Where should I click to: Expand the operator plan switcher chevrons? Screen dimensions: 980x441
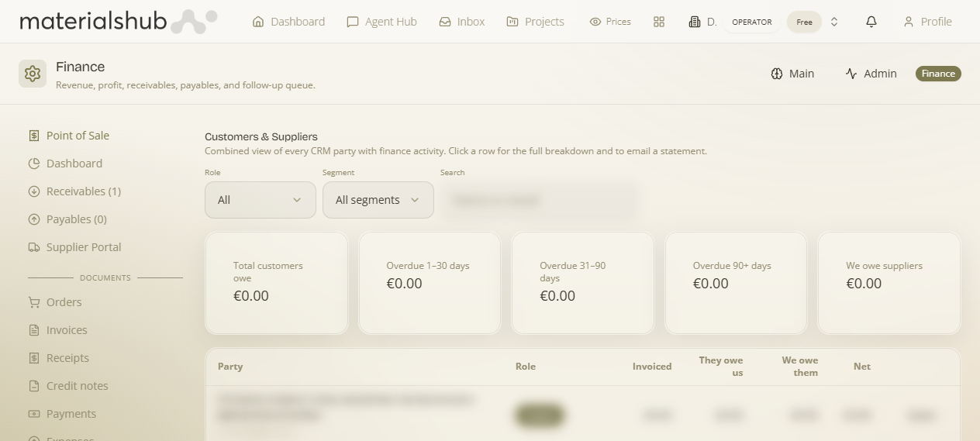[834, 22]
